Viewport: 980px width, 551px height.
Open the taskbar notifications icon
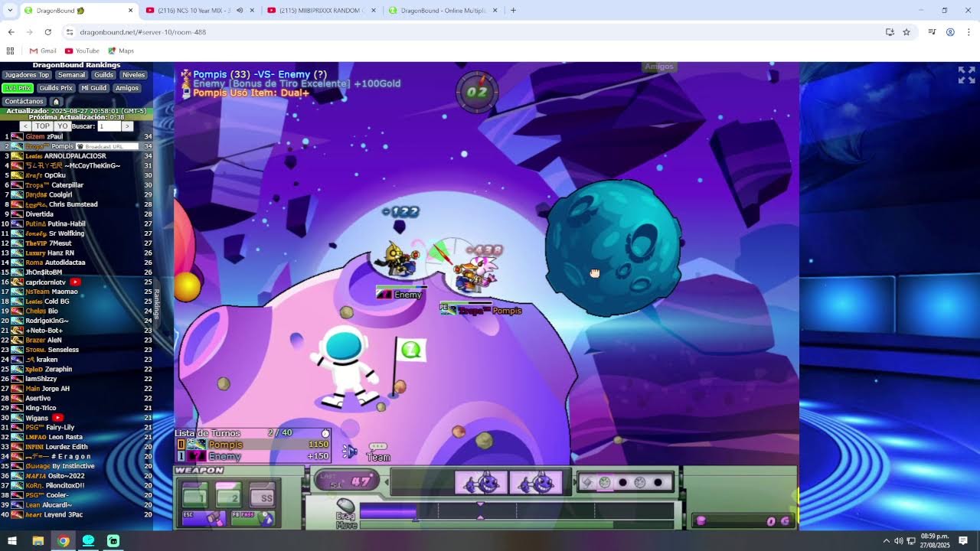point(963,541)
